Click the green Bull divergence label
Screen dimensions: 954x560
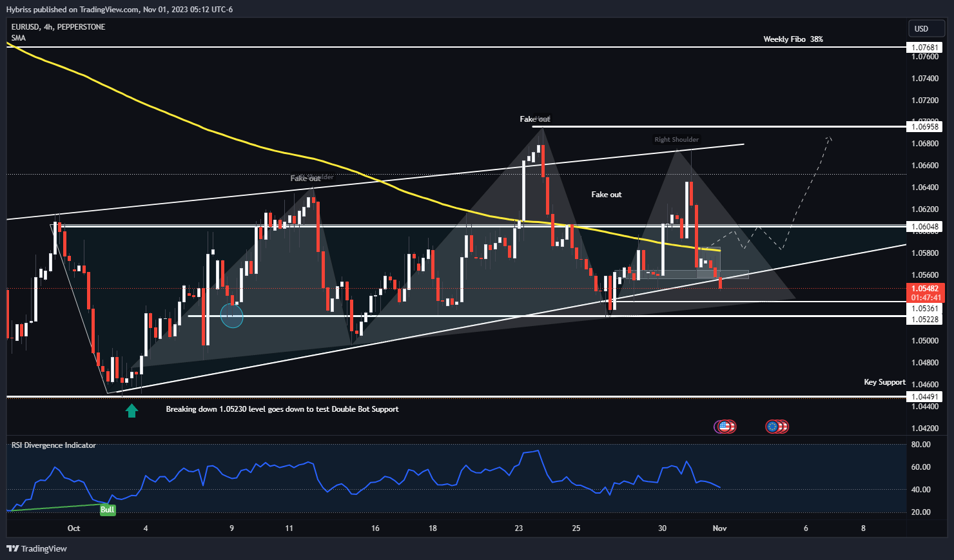click(x=107, y=510)
